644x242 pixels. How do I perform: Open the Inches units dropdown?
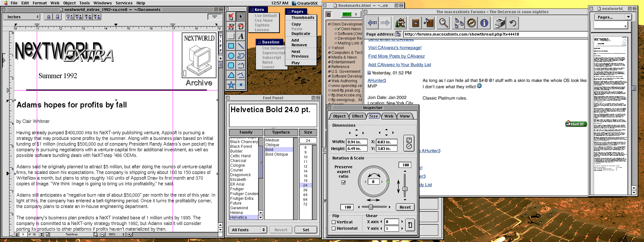[22, 17]
